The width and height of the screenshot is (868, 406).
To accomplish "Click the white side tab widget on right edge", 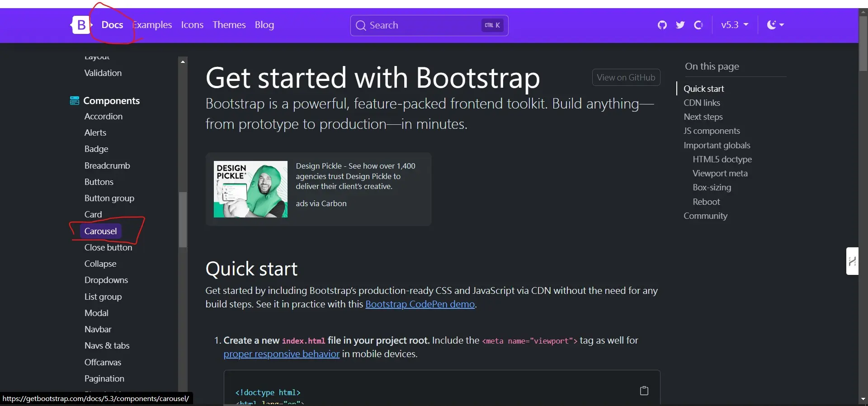I will point(852,261).
